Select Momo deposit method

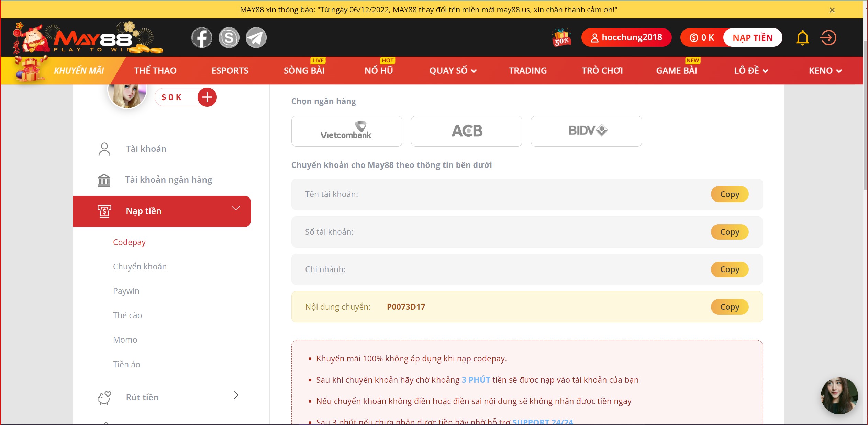click(125, 340)
